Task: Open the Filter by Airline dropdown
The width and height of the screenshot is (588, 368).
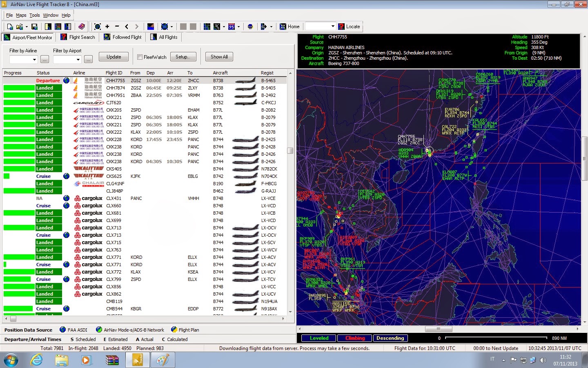Action: pyautogui.click(x=34, y=60)
